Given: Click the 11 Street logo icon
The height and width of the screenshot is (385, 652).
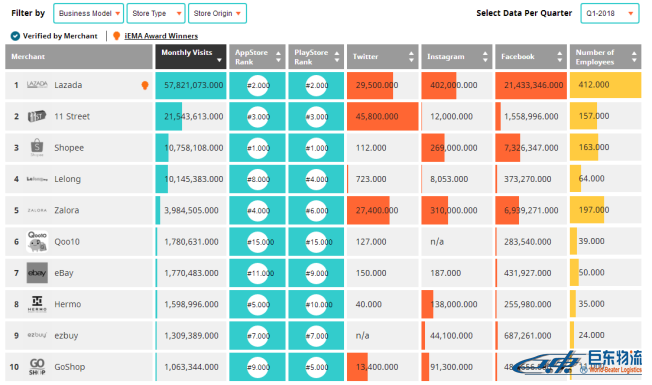Looking at the screenshot, I should coord(37,116).
